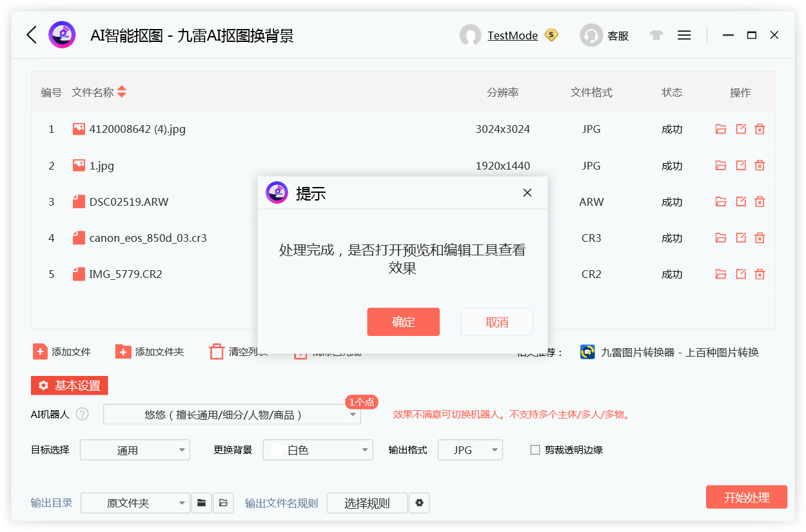Sort the list by 文件名称

122,92
